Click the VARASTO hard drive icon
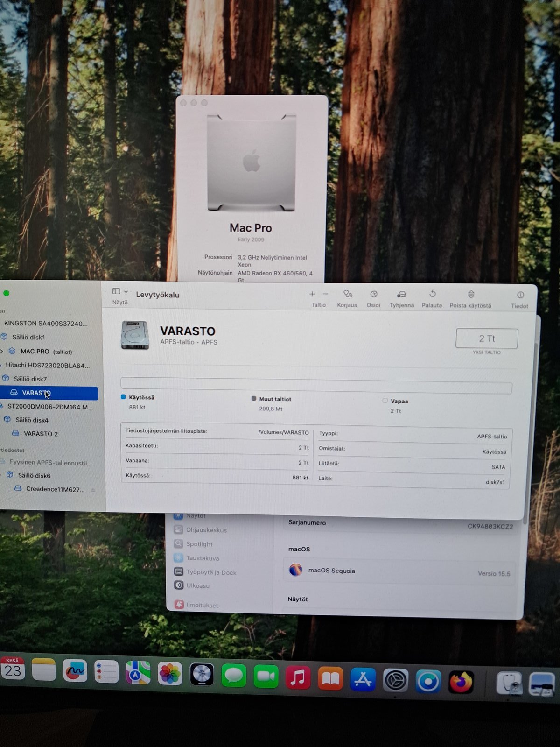This screenshot has height=747, width=560. click(x=135, y=335)
